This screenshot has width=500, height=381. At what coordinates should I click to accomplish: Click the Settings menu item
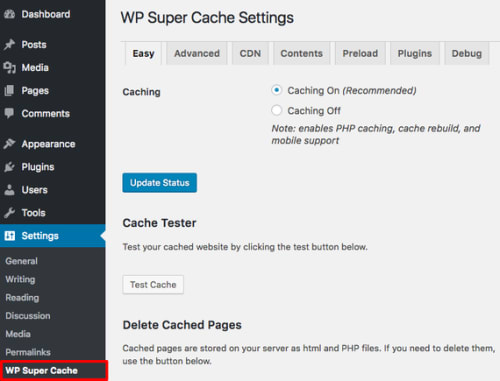click(53, 236)
